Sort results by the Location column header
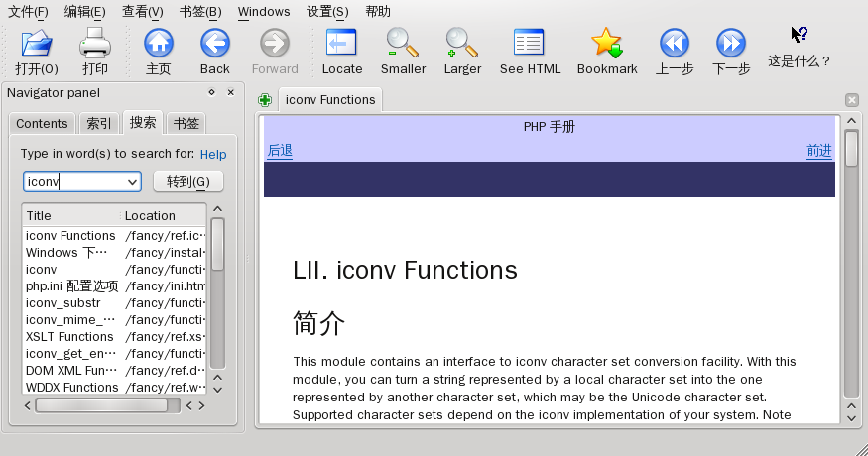 coord(164,215)
